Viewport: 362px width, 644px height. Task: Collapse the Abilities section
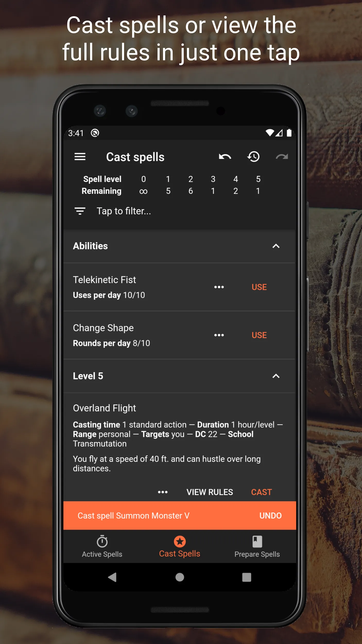tap(276, 246)
